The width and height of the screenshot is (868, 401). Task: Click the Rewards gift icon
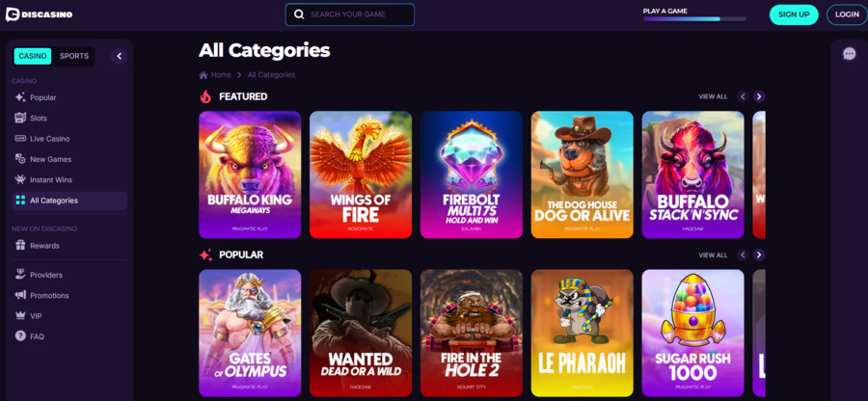coord(20,246)
